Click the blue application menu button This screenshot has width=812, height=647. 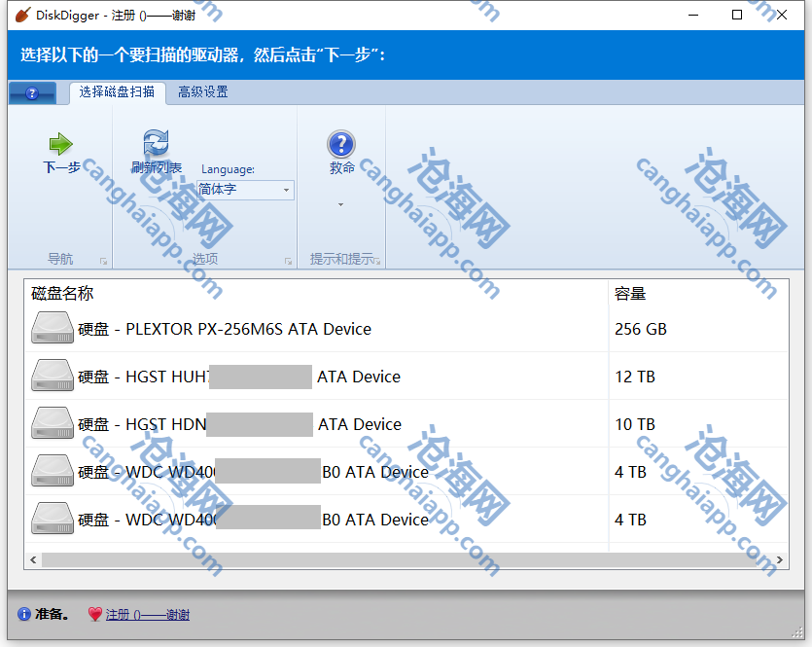tap(32, 93)
